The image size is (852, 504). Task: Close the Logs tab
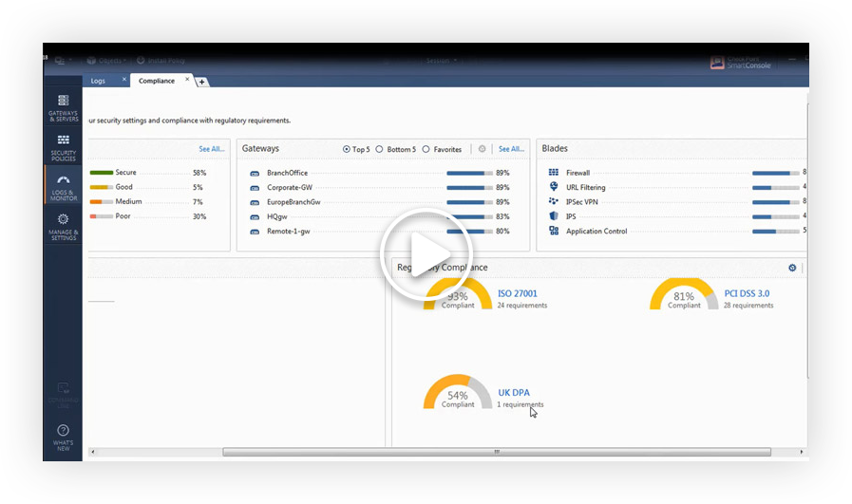[123, 80]
